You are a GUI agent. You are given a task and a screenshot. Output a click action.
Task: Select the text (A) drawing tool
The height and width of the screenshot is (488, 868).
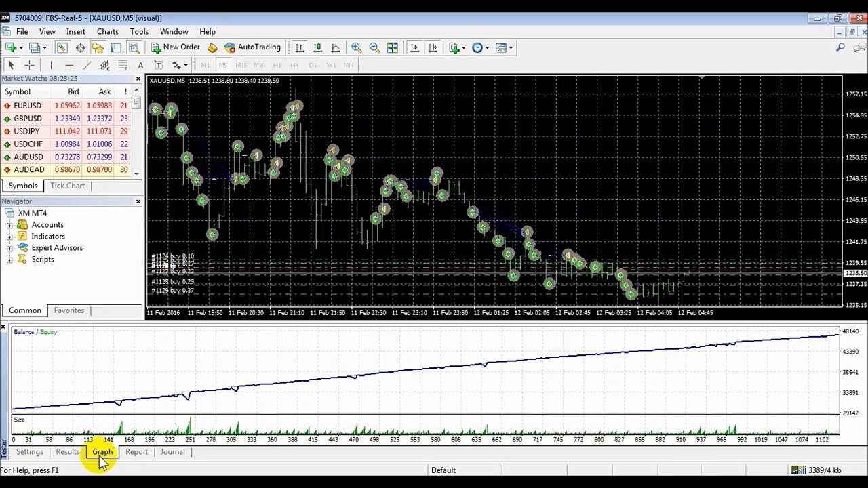point(140,65)
